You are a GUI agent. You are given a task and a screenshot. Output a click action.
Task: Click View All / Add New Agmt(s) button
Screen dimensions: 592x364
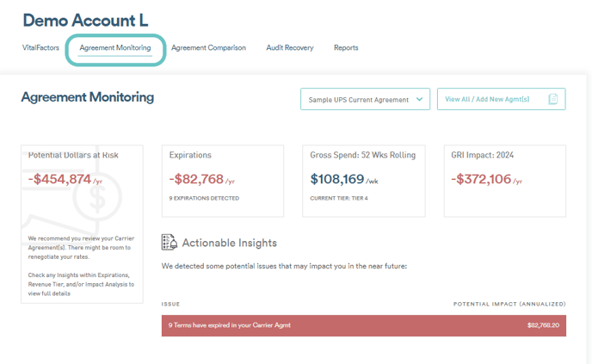pyautogui.click(x=502, y=99)
